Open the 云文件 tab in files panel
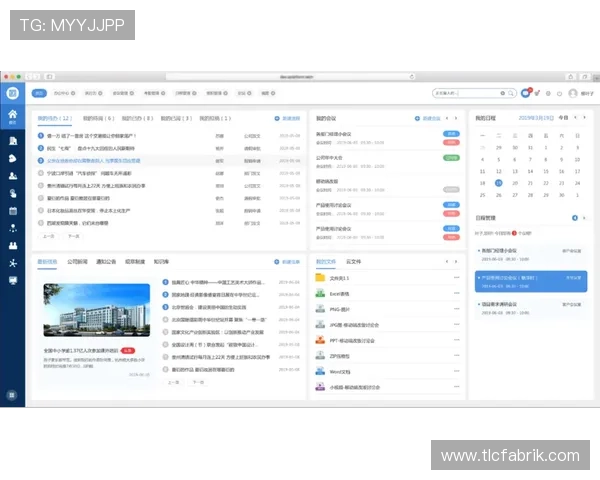600x480 pixels. (x=353, y=261)
